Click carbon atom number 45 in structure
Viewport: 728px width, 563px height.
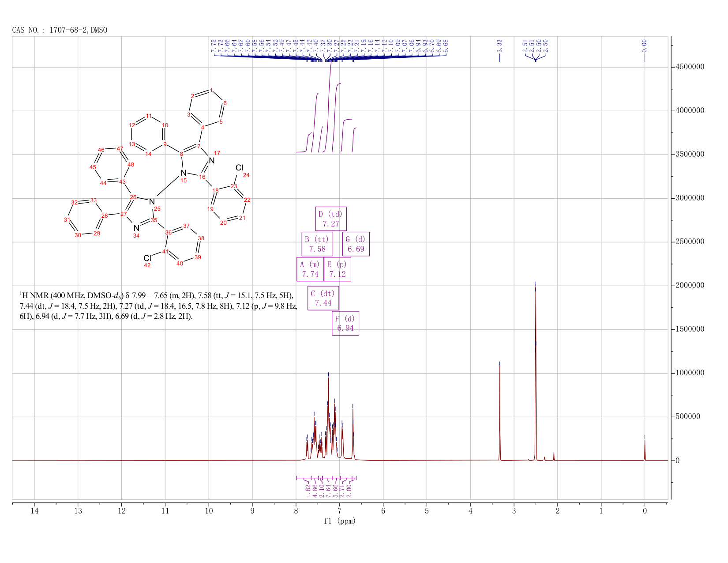click(93, 167)
